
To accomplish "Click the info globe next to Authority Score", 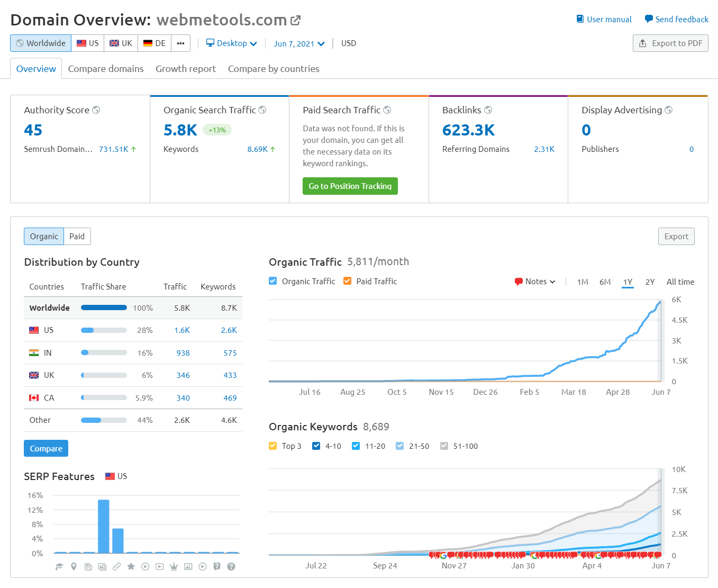I will pos(96,110).
